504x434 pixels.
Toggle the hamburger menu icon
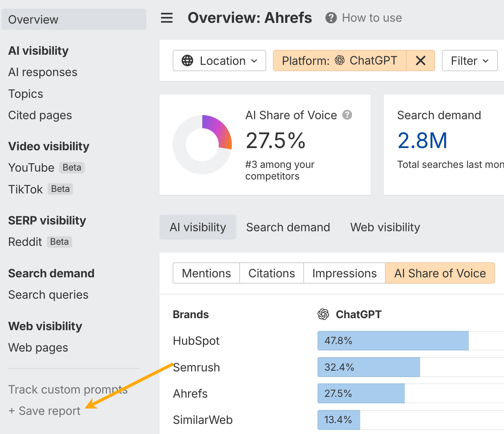tap(167, 18)
